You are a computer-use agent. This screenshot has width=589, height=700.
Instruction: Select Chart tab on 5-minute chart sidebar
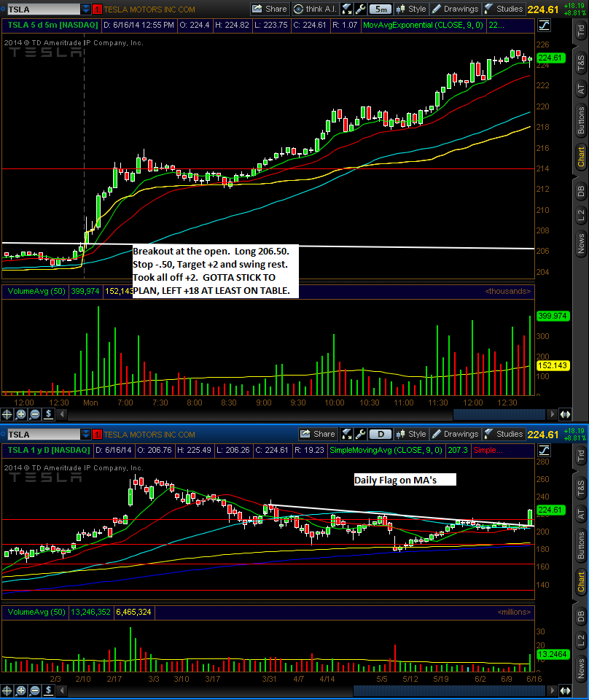tap(580, 157)
